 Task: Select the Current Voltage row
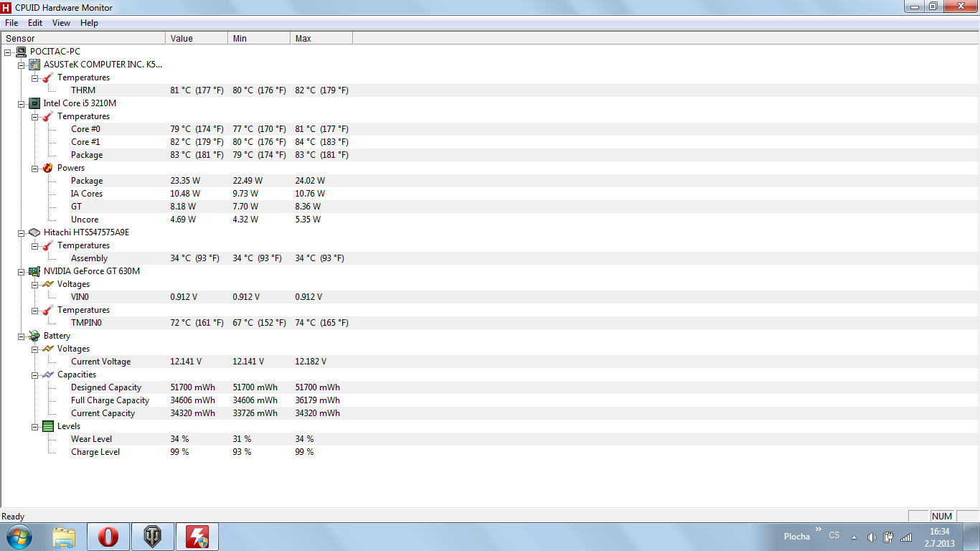[490, 362]
